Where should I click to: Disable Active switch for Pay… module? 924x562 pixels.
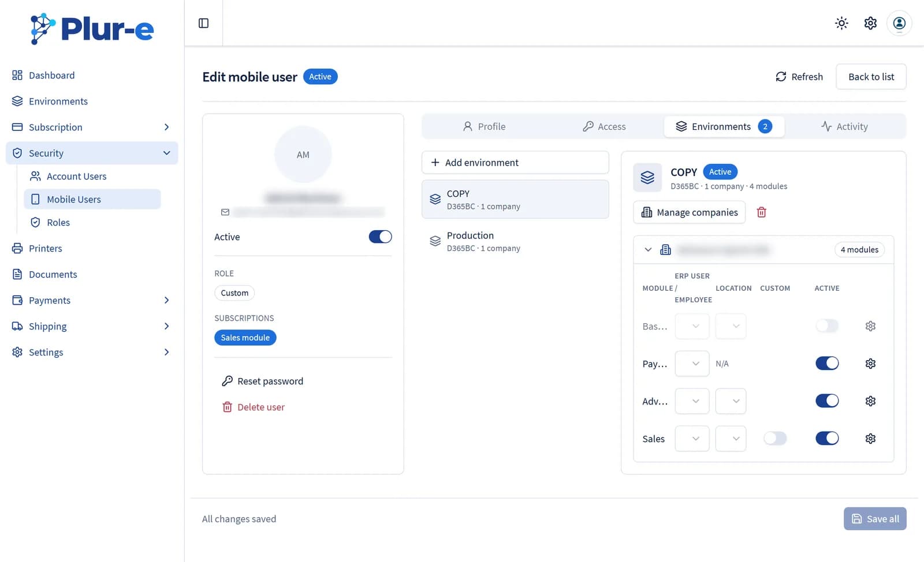827,364
